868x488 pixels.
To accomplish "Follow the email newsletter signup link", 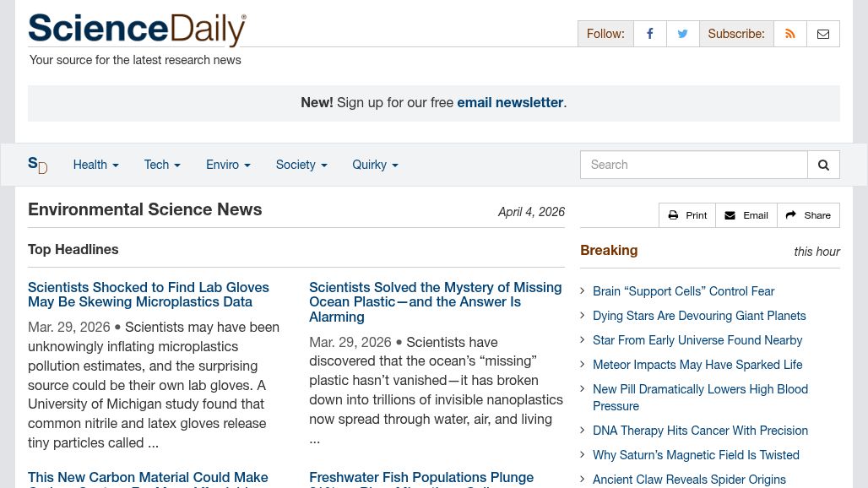I will 510,102.
